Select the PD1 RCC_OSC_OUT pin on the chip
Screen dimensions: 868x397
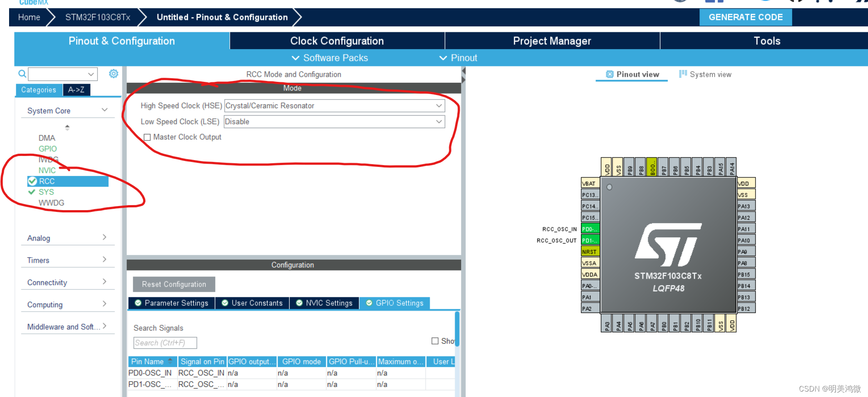point(590,240)
